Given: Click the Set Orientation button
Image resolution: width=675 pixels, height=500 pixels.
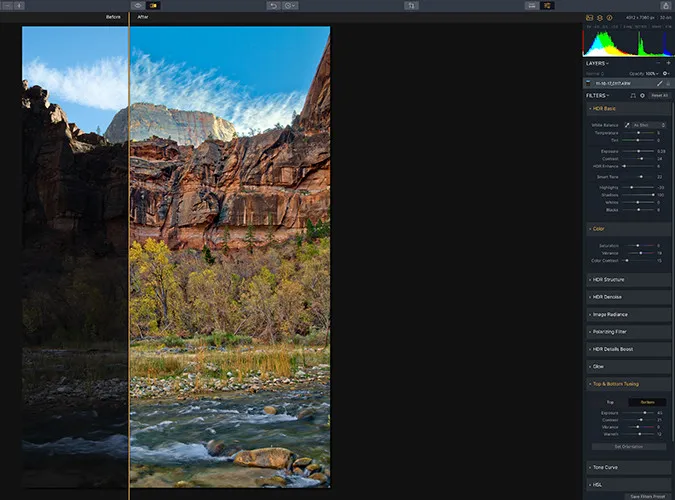Looking at the screenshot, I should click(x=628, y=446).
